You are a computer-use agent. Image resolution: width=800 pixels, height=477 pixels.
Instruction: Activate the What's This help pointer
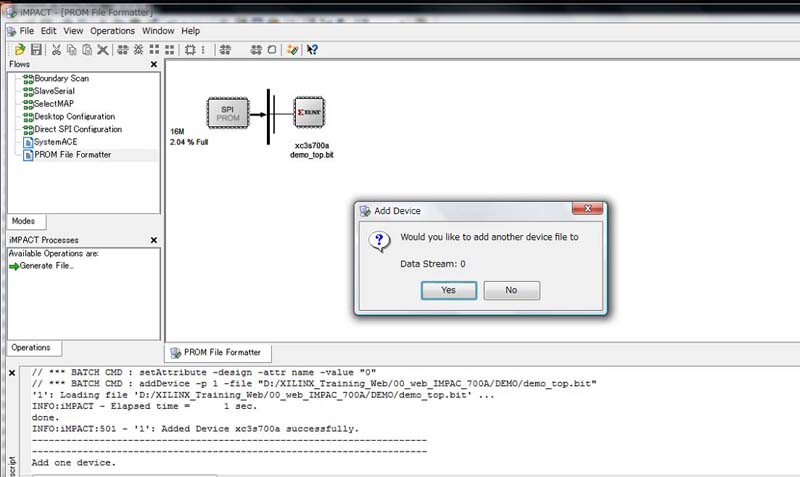312,49
